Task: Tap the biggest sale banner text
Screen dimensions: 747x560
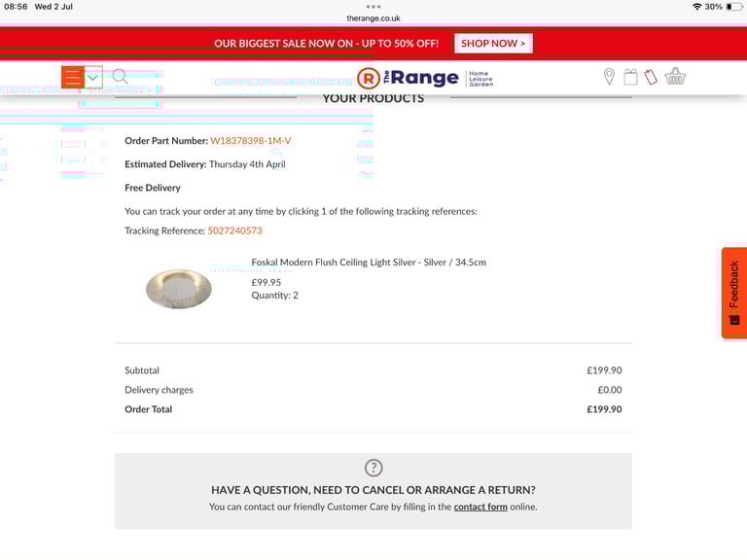Action: pyautogui.click(x=327, y=44)
